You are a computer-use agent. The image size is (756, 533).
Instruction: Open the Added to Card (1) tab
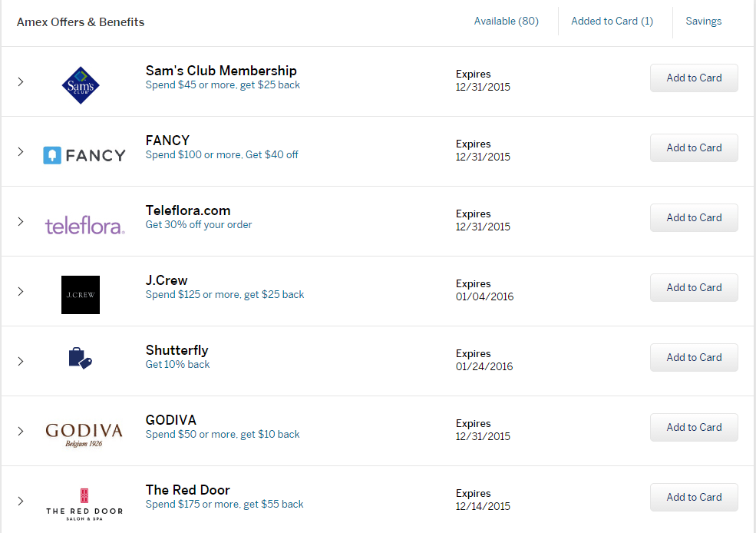612,22
